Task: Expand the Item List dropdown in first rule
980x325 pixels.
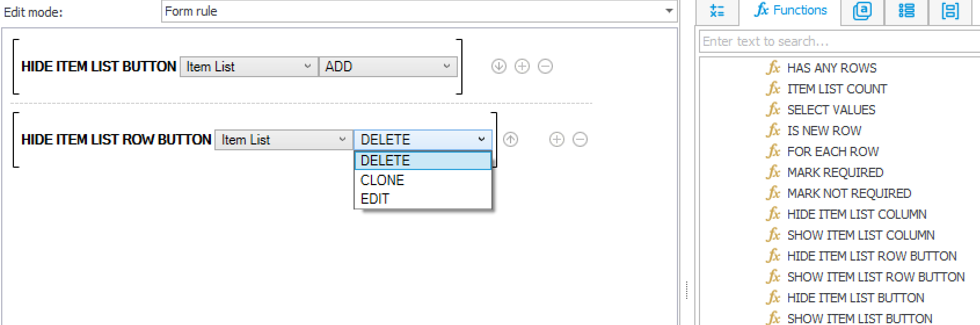Action: pyautogui.click(x=249, y=67)
